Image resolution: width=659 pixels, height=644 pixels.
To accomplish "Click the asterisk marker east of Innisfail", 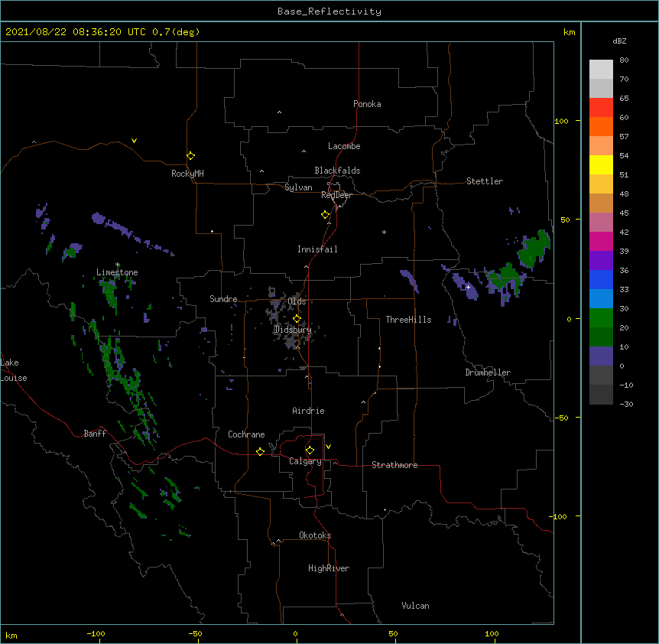I will pyautogui.click(x=384, y=232).
